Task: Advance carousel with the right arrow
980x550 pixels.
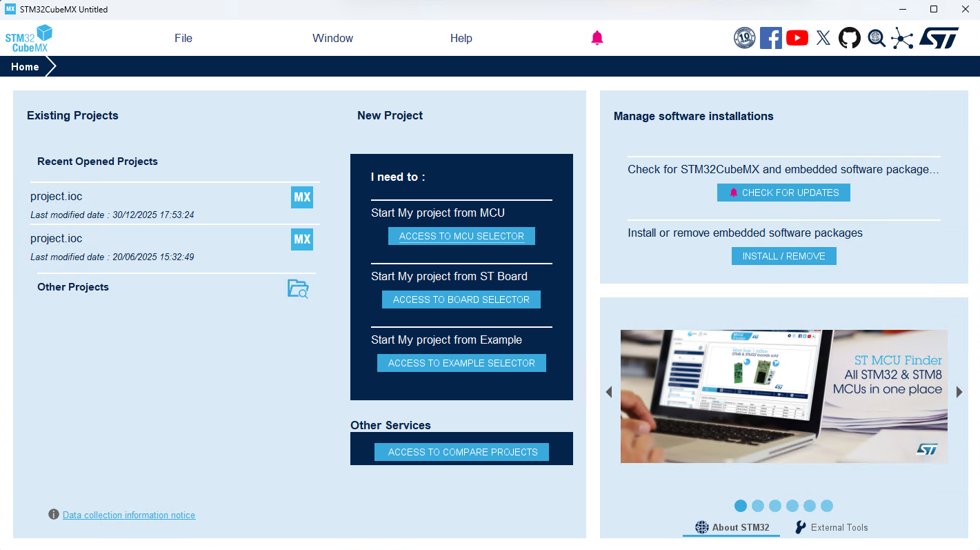Action: [x=959, y=392]
